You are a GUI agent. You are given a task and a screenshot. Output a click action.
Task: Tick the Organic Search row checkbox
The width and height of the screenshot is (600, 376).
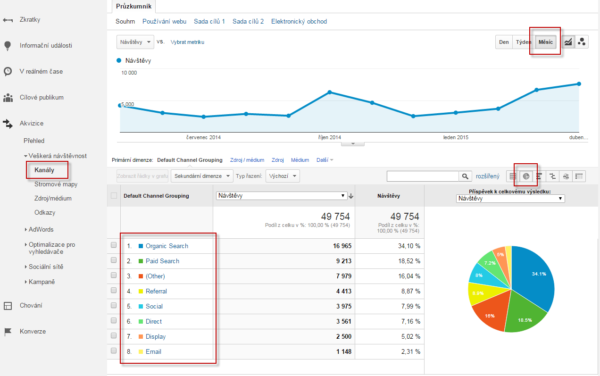point(114,245)
